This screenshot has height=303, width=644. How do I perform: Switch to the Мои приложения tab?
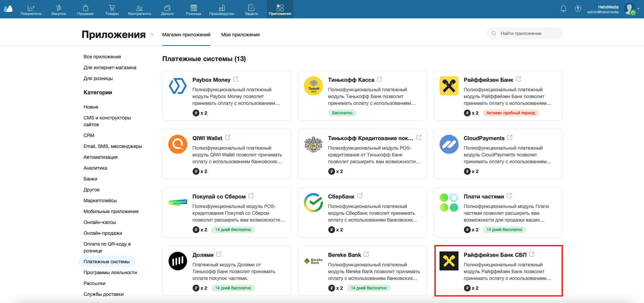pyautogui.click(x=240, y=35)
